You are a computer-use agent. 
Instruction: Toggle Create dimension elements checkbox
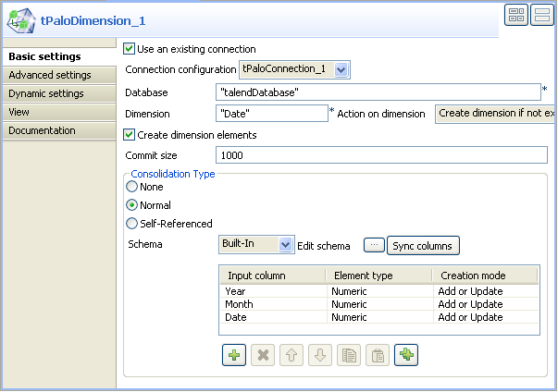pos(130,135)
